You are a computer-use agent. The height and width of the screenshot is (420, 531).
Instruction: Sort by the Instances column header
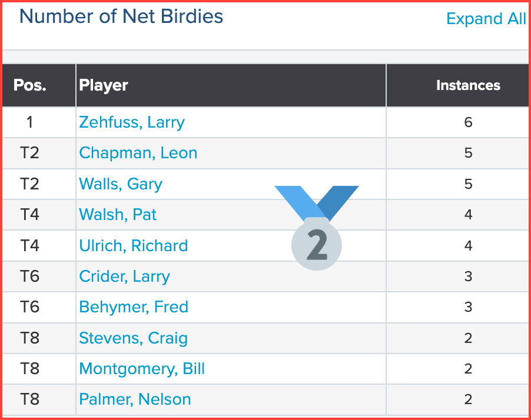pyautogui.click(x=468, y=85)
